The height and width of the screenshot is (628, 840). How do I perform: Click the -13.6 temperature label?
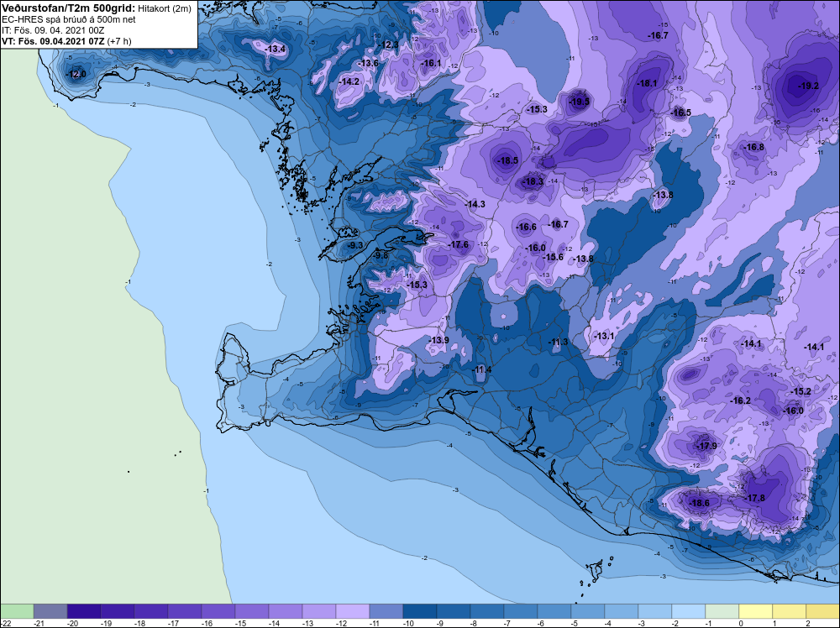tap(368, 63)
